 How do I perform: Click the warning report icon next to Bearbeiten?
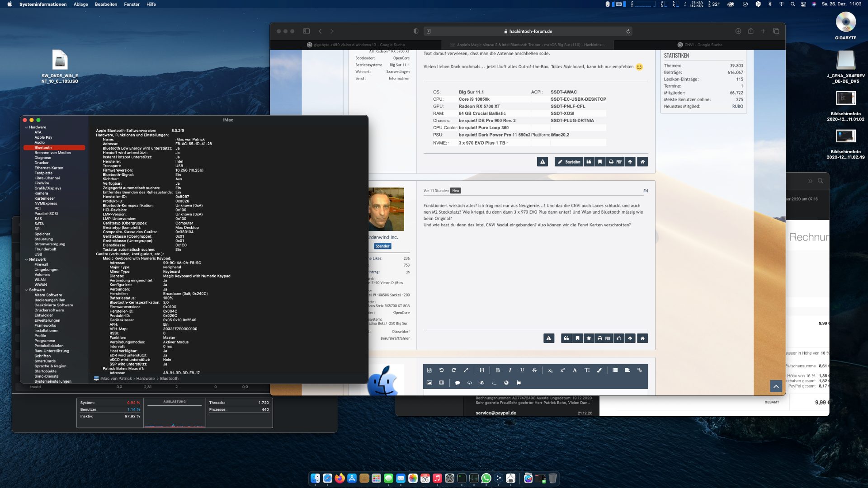click(x=542, y=162)
